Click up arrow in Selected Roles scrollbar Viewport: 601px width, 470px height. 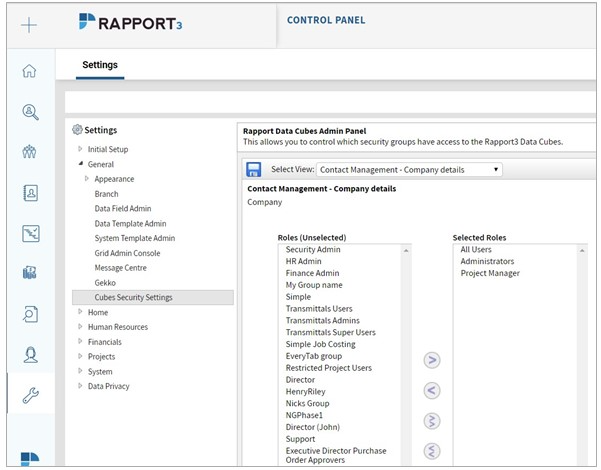[582, 251]
